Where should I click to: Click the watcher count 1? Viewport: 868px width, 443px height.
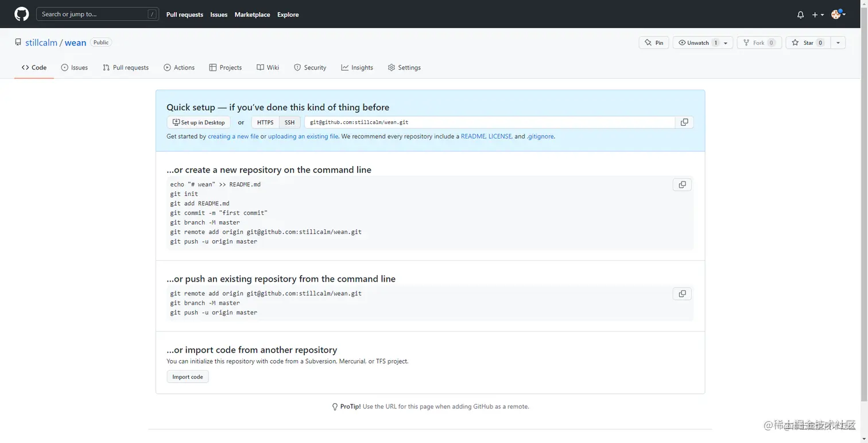pyautogui.click(x=715, y=43)
